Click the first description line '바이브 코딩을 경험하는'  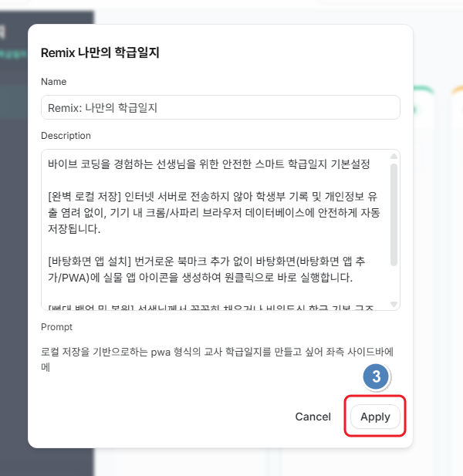[209, 164]
